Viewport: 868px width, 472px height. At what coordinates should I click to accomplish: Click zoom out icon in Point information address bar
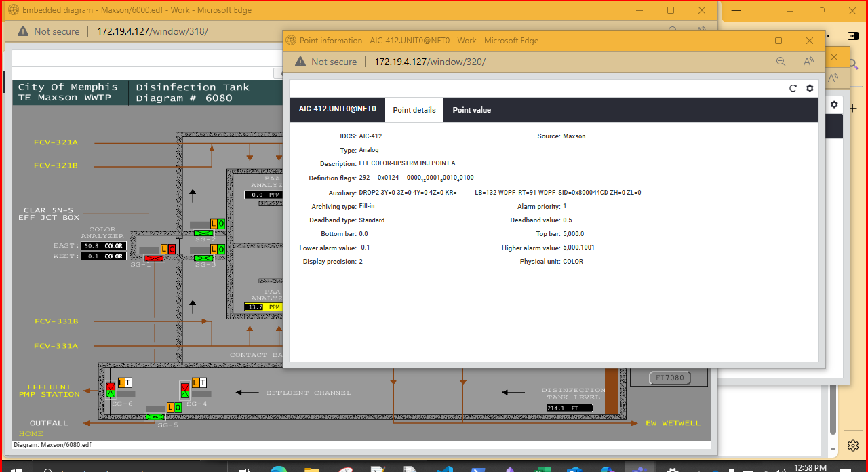coord(781,62)
